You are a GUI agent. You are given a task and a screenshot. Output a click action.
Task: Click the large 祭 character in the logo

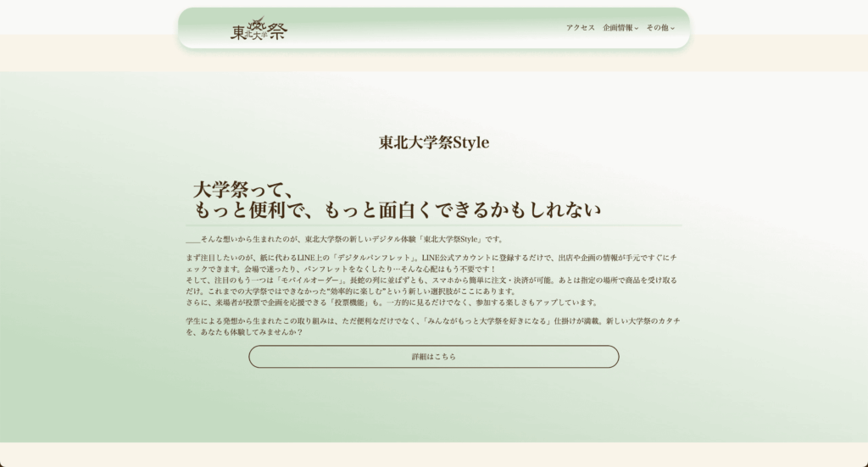[276, 31]
